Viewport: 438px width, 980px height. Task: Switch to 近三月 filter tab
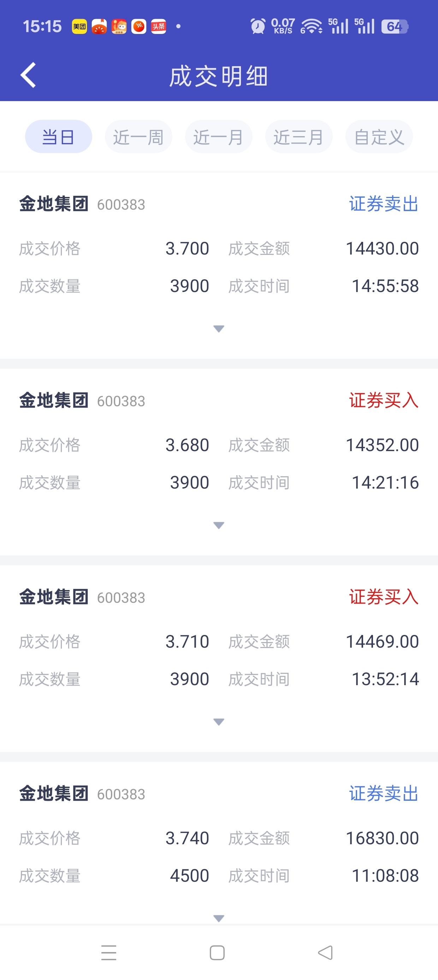click(x=299, y=137)
